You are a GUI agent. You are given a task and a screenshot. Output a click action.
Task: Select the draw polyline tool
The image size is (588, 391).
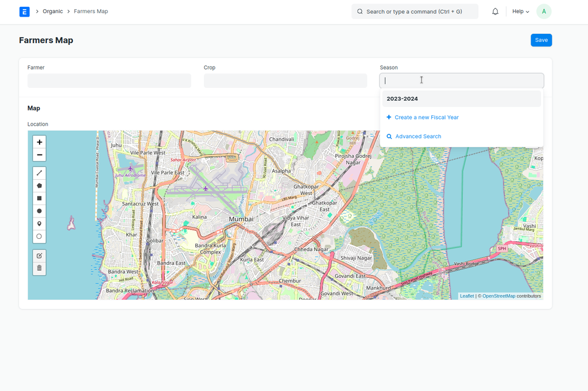(x=39, y=173)
